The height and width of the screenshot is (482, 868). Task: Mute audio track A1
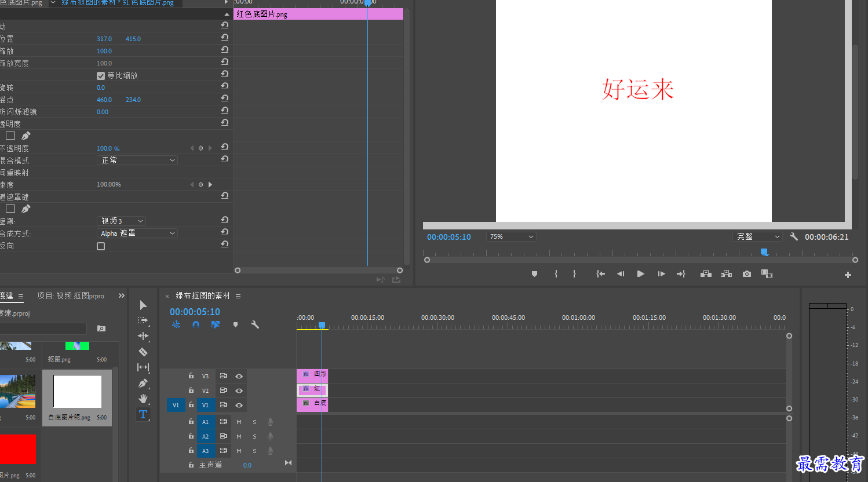click(239, 422)
